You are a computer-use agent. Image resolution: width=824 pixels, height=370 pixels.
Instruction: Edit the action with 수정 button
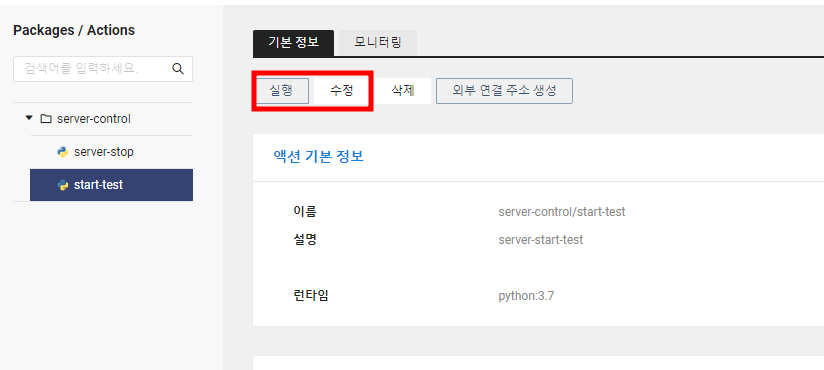pyautogui.click(x=342, y=91)
